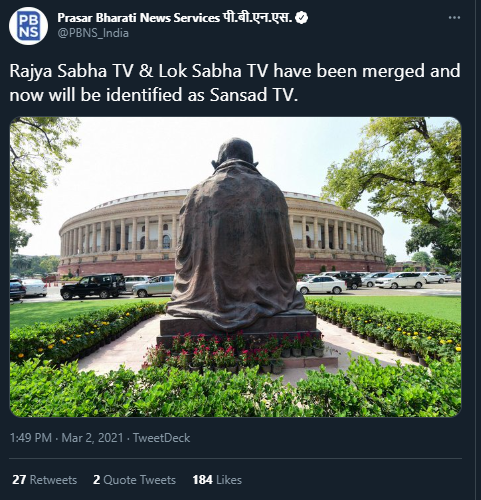Click the black SUV in the photo

point(93,286)
